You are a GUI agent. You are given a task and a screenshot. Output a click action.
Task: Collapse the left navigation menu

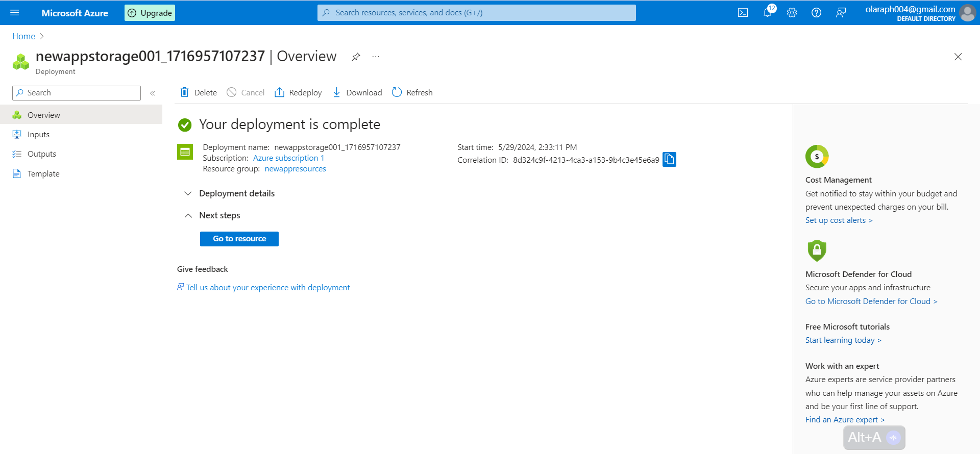pyautogui.click(x=152, y=93)
